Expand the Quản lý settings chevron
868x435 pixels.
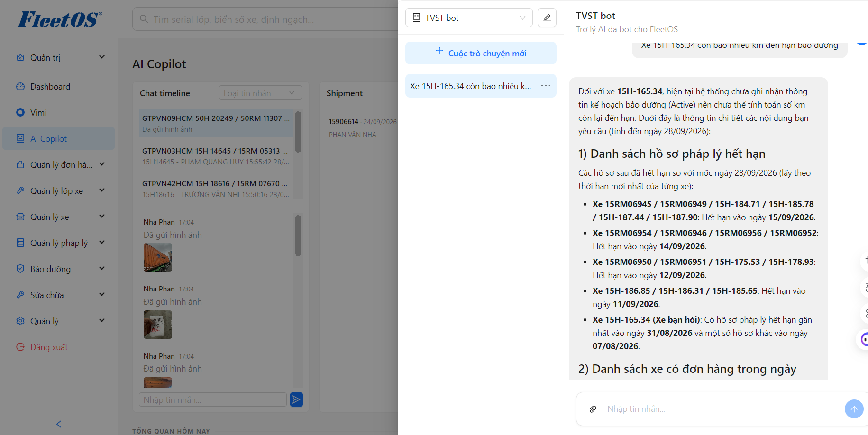coord(102,321)
